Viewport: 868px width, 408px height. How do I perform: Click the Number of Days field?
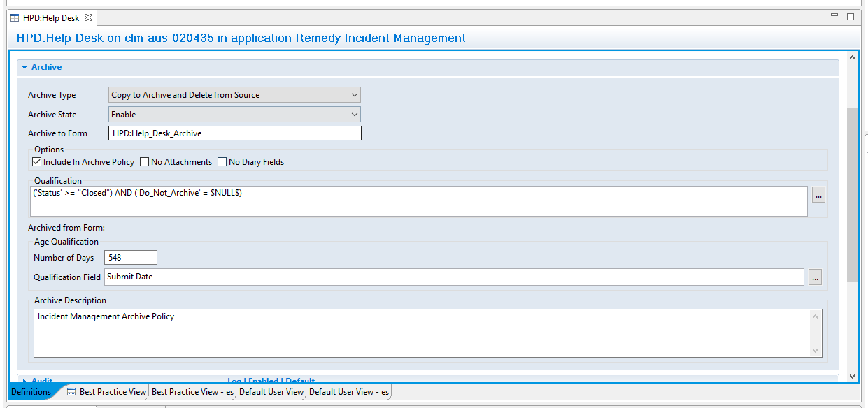(x=131, y=258)
